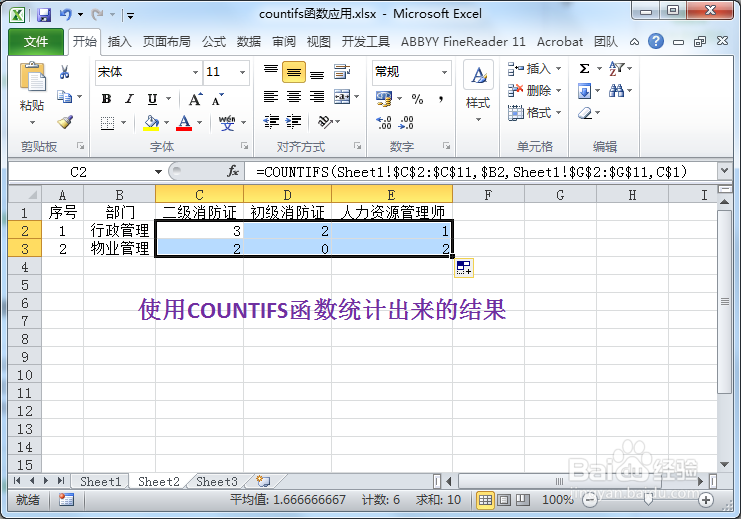This screenshot has width=741, height=519.
Task: Apply percent style
Action: pyautogui.click(x=417, y=99)
